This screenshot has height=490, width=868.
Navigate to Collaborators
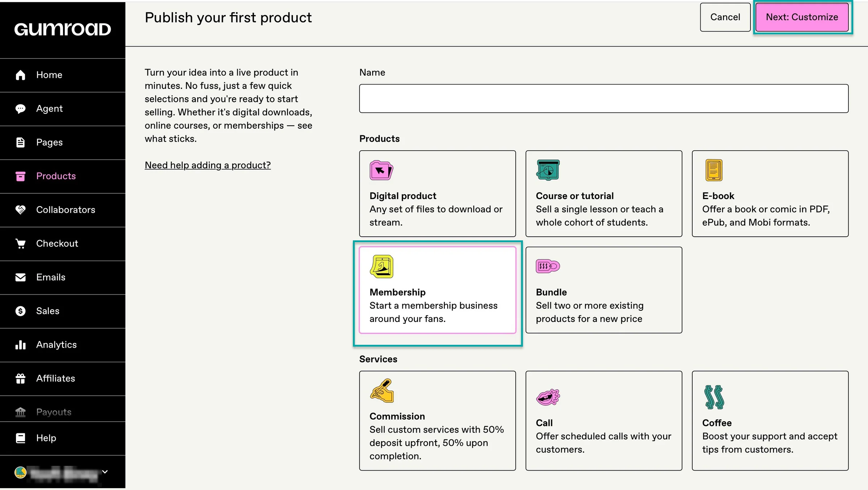[x=63, y=210]
